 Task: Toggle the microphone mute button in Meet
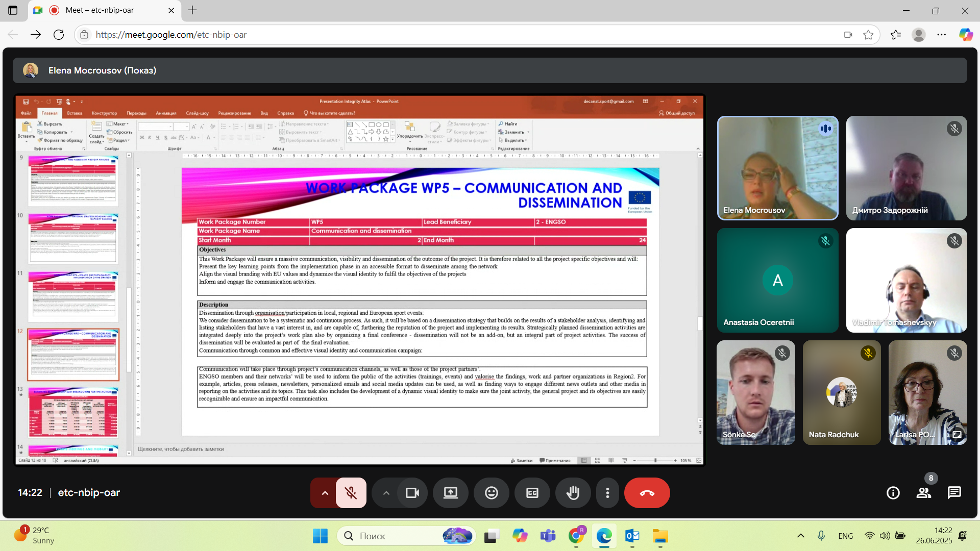point(351,493)
